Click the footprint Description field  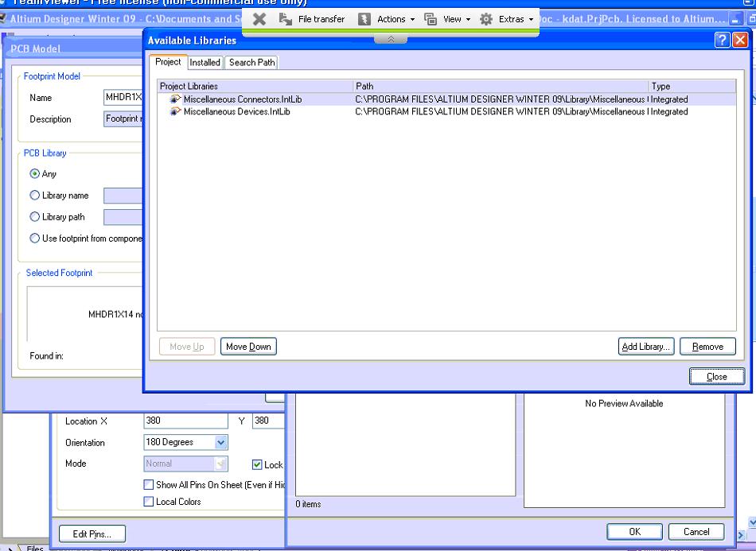[123, 119]
